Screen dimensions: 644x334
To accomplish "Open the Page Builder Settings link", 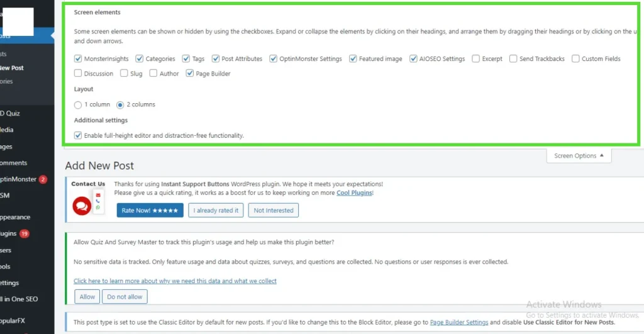I will tap(458, 323).
